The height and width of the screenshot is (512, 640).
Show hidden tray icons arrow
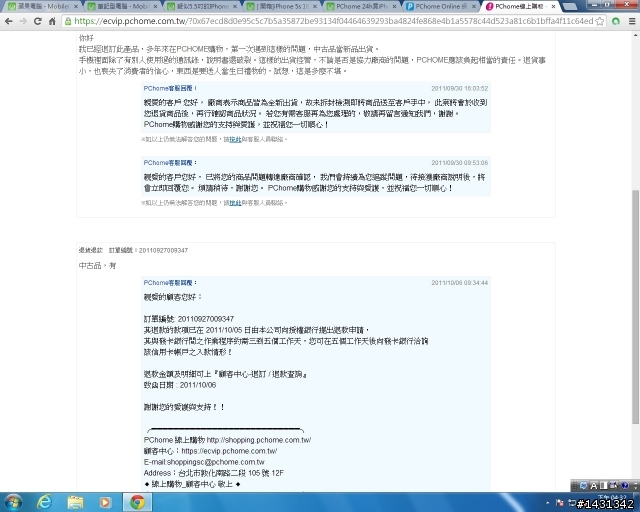(x=548, y=503)
